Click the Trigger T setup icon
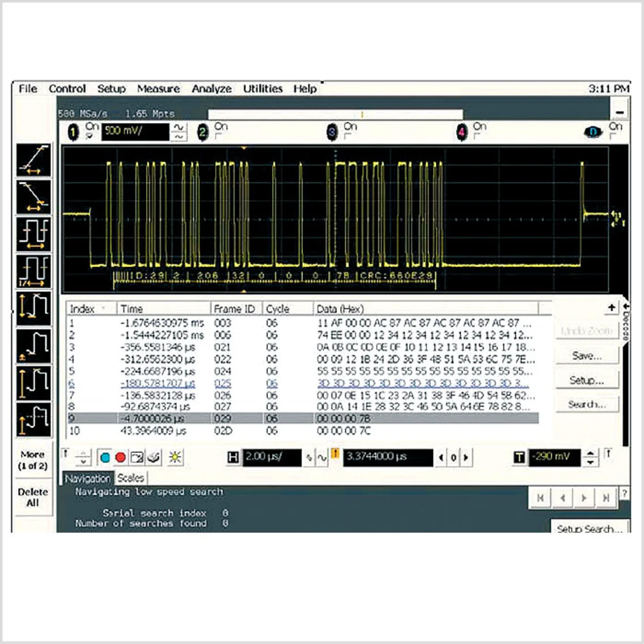Screen dimensions: 644x644 [x=519, y=457]
